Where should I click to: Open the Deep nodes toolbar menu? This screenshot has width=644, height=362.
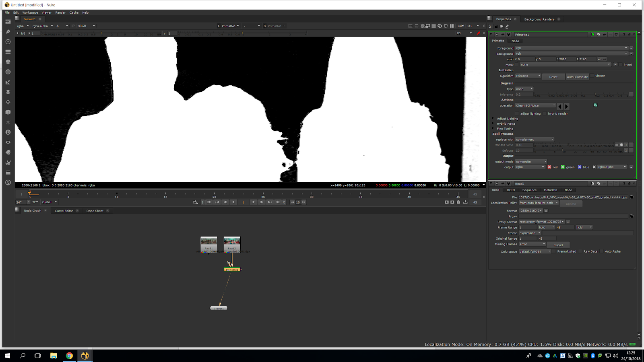click(x=8, y=132)
